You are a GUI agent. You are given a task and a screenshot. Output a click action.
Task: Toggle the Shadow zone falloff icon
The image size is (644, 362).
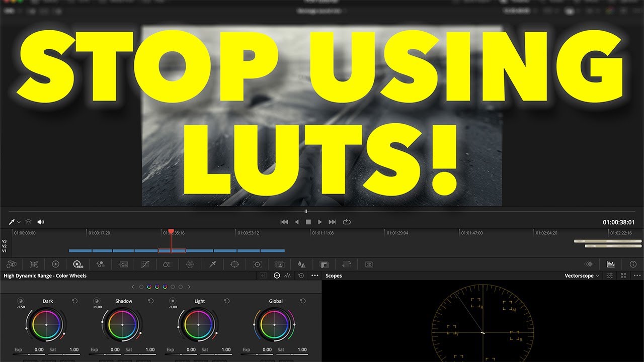tap(97, 301)
